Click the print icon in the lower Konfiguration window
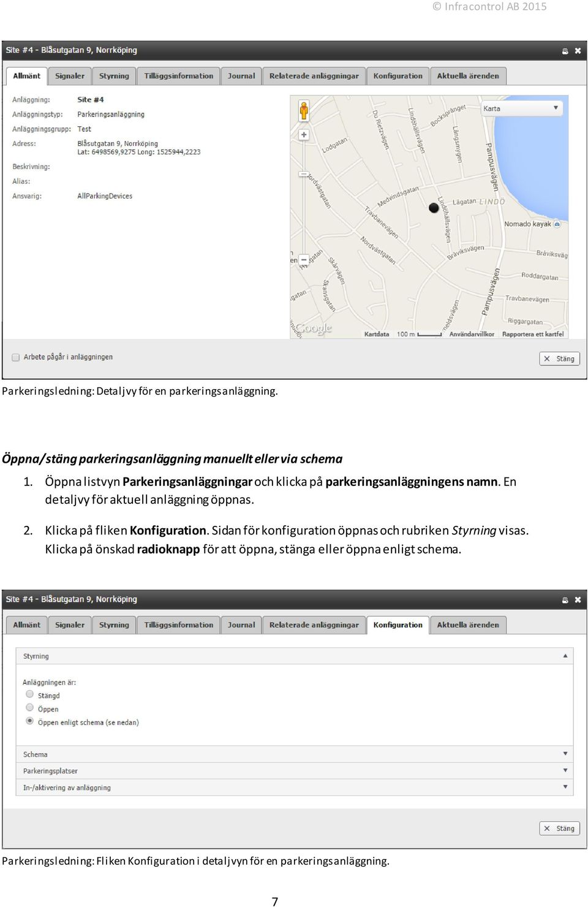Image resolution: width=588 pixels, height=907 pixels. (x=565, y=600)
